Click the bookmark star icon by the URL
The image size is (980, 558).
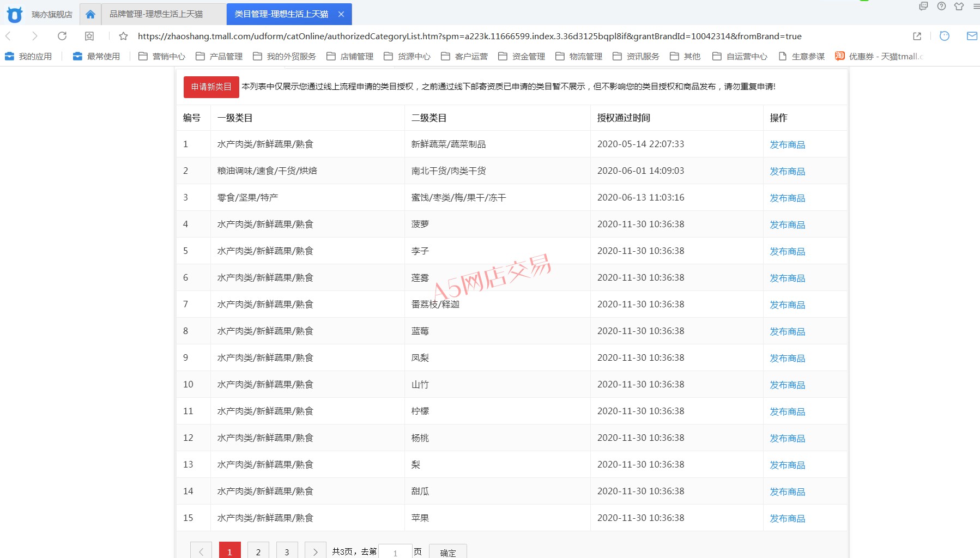[124, 36]
